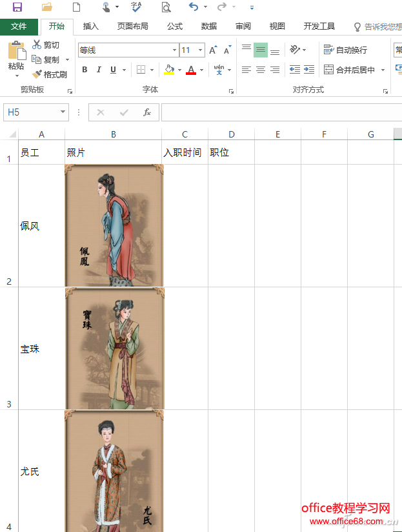
Task: Click the Format Painter brush icon
Action: (37, 74)
